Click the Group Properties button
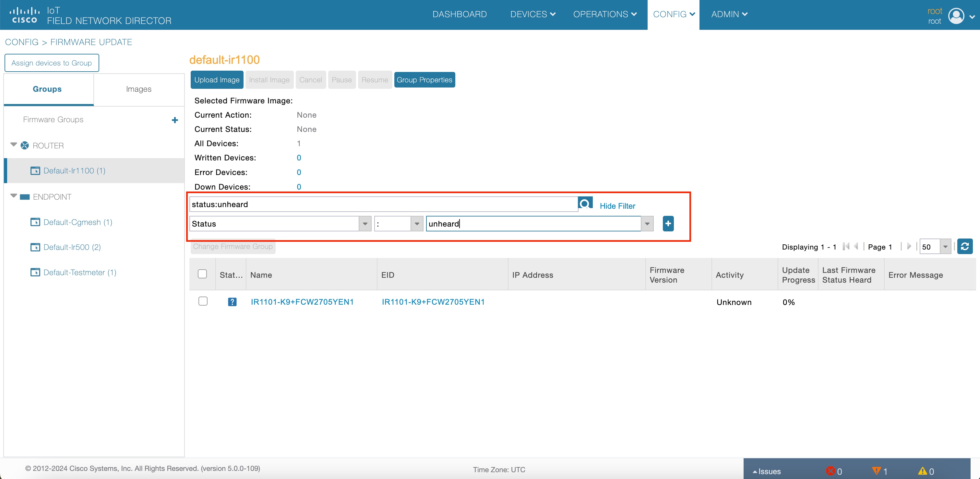This screenshot has height=479, width=980. coord(424,80)
